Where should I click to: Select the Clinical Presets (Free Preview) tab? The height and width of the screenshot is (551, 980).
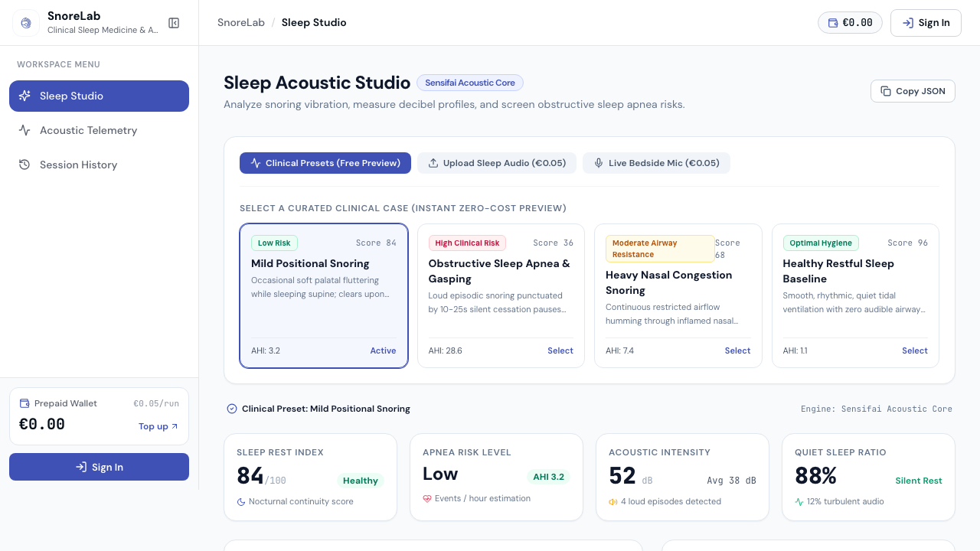click(x=325, y=163)
